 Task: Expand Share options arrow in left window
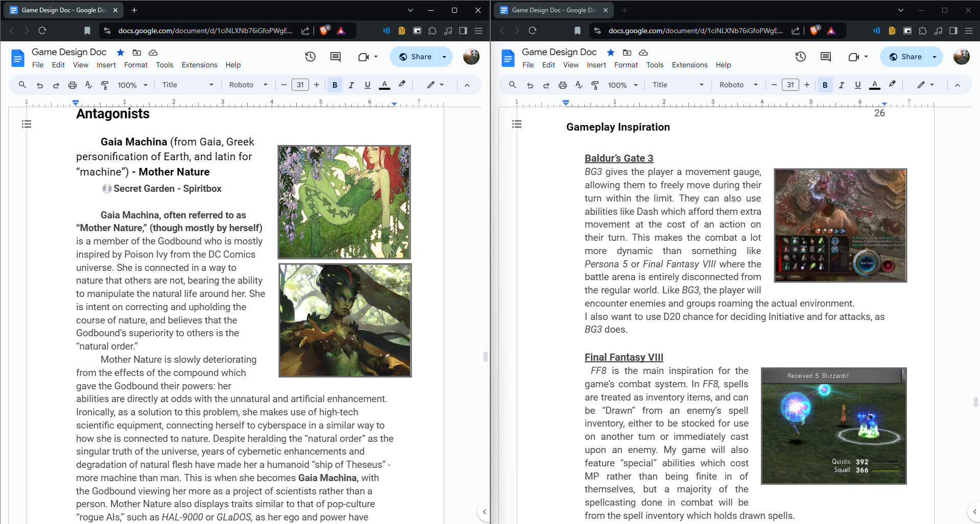(x=444, y=57)
